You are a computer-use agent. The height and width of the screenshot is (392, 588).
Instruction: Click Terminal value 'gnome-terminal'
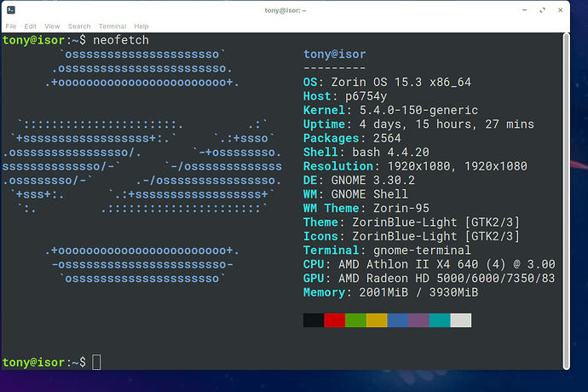[x=422, y=251]
